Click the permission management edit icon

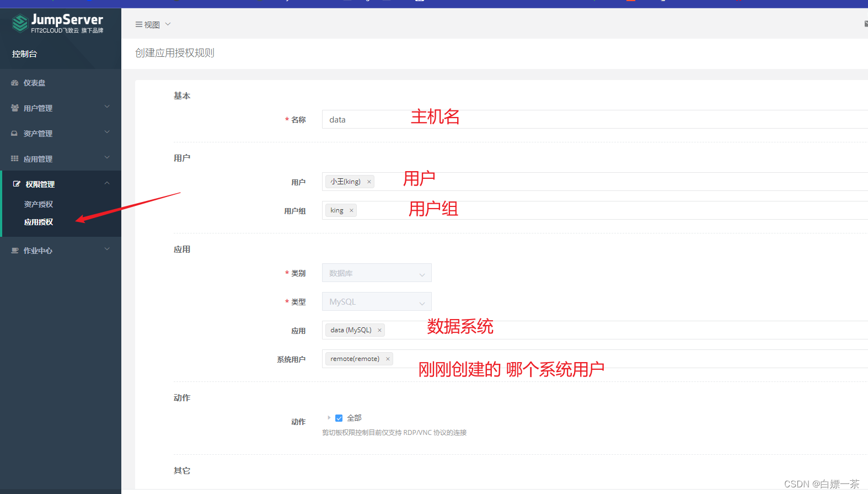(x=17, y=184)
